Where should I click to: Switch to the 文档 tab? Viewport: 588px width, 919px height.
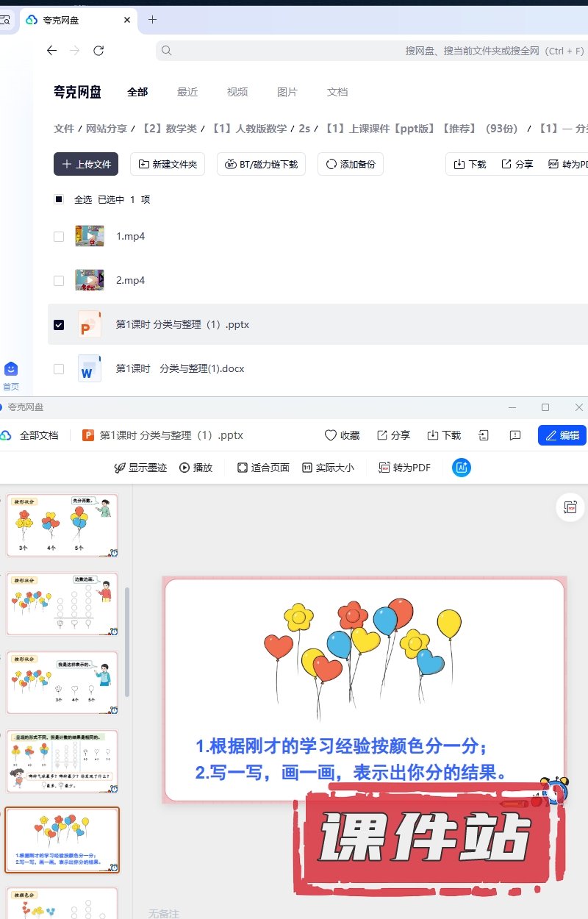tap(337, 92)
